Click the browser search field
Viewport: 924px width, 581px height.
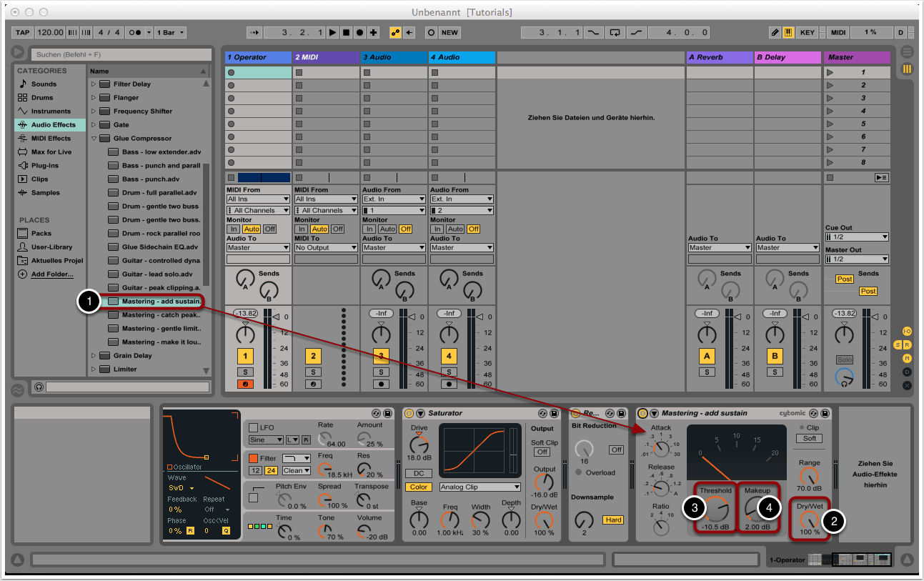[120, 54]
